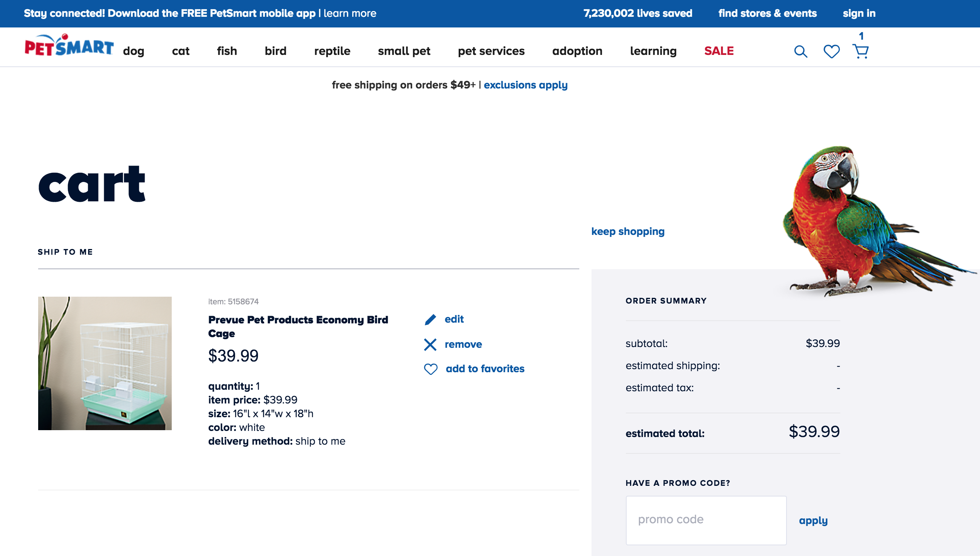
Task: Focus the promo code field
Action: coord(706,520)
